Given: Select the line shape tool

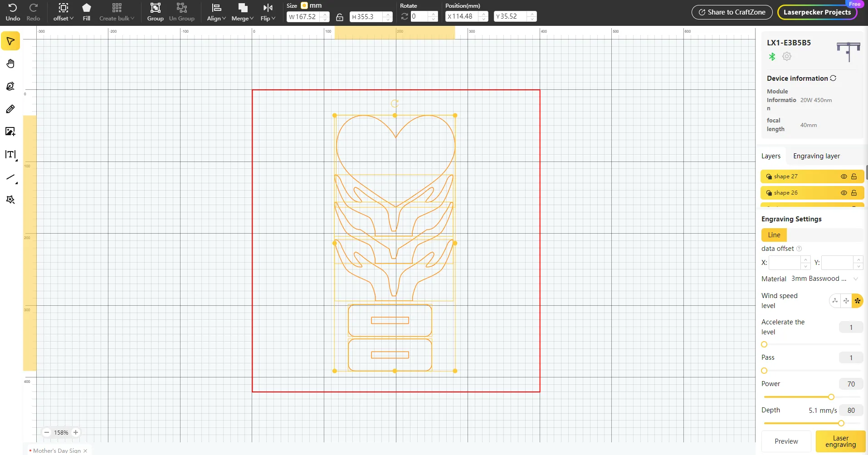Looking at the screenshot, I should (x=10, y=177).
